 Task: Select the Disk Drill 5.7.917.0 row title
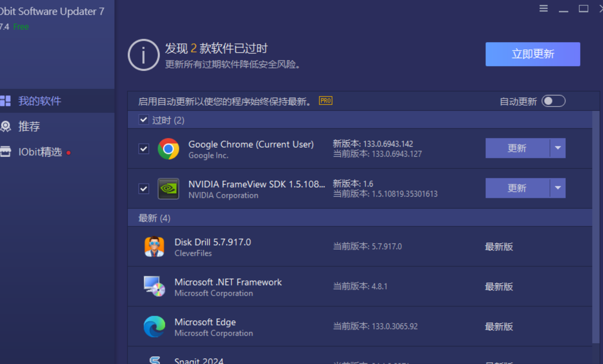213,242
